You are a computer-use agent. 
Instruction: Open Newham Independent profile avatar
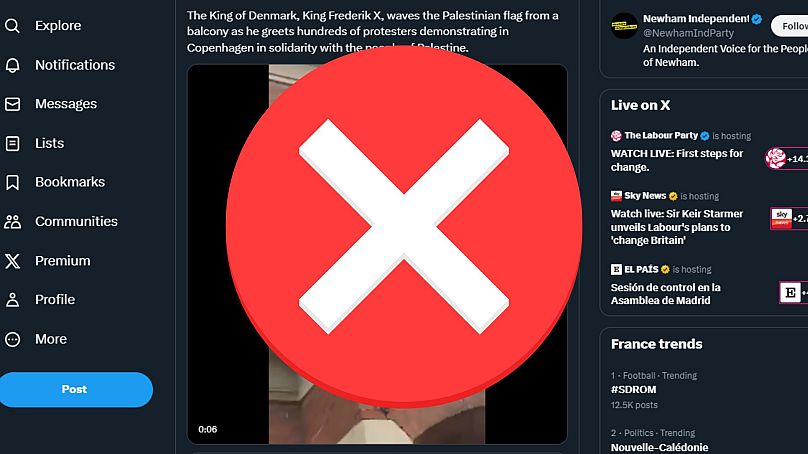pos(624,26)
